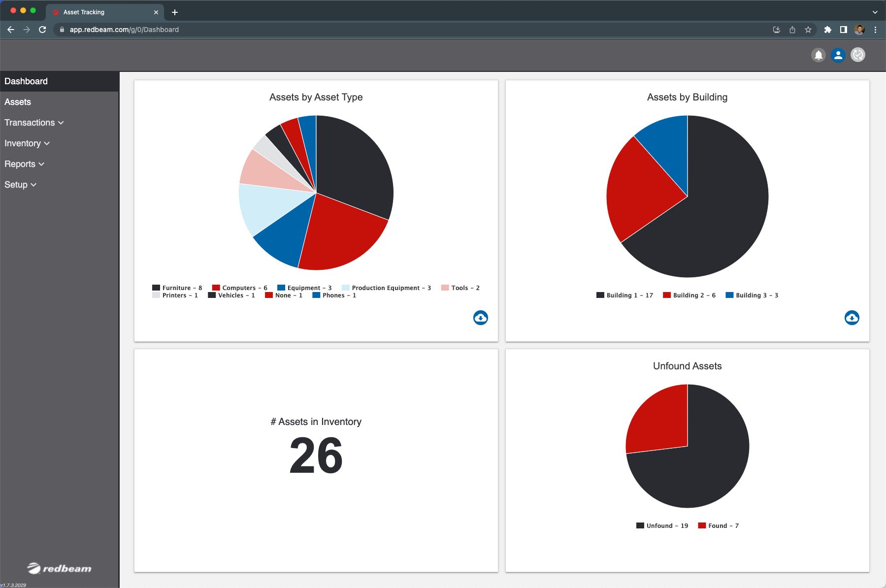The height and width of the screenshot is (588, 886).
Task: Open the browser extensions puzzle icon
Action: click(x=827, y=30)
